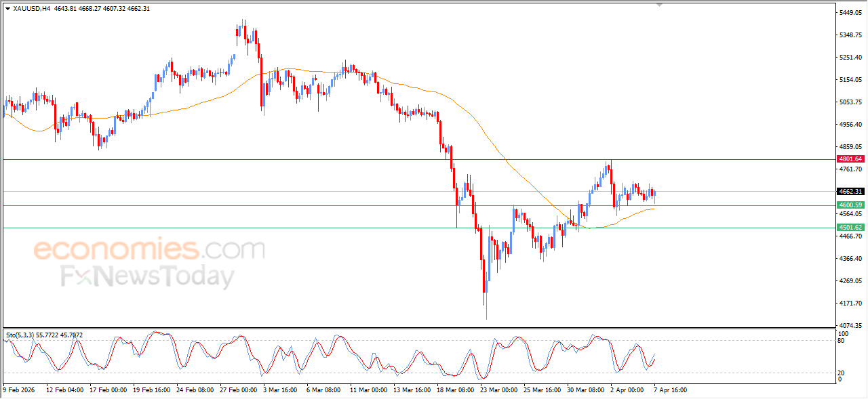
Task: Click the 4956.40 price axis label
Action: tap(852, 125)
